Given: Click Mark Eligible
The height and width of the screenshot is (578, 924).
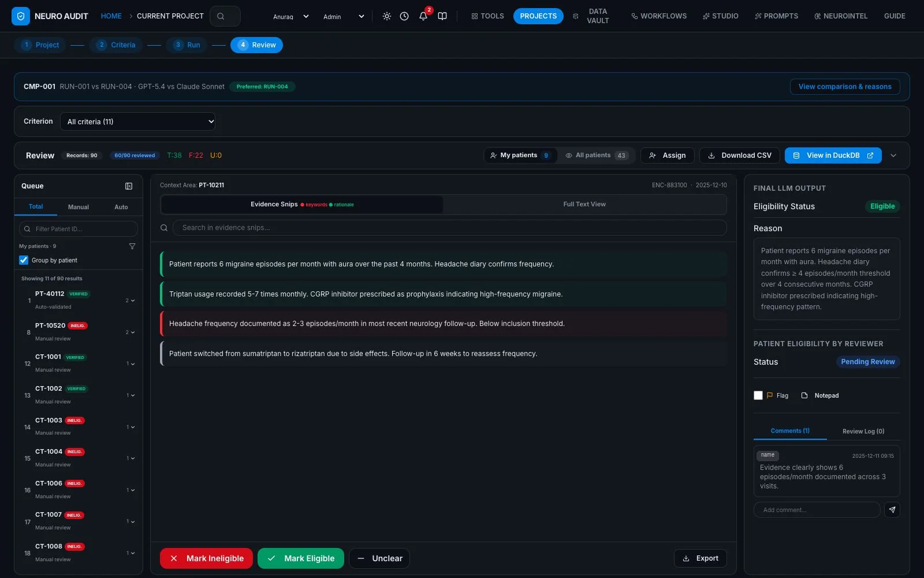Looking at the screenshot, I should (x=301, y=558).
